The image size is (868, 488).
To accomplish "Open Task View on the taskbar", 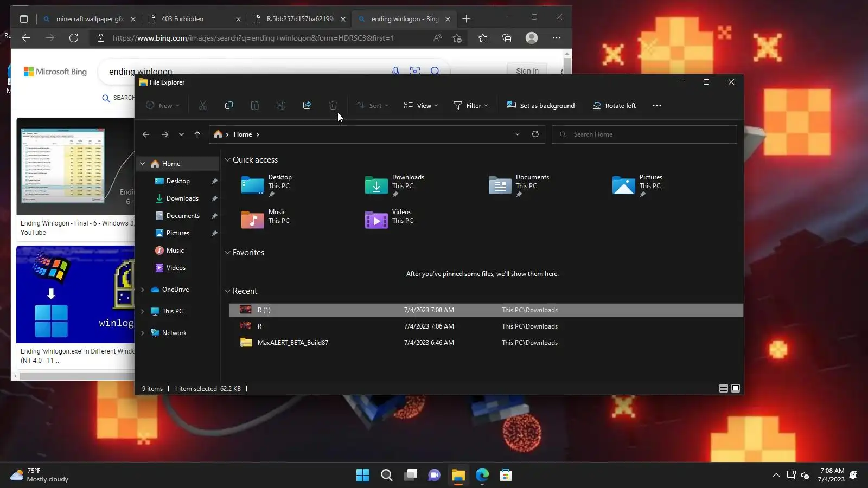I will 411,476.
